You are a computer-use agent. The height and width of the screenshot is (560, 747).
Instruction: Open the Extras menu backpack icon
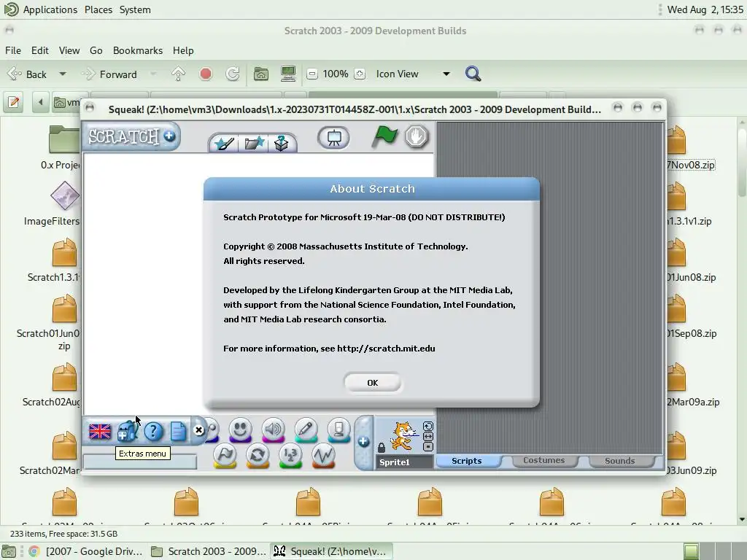point(127,432)
